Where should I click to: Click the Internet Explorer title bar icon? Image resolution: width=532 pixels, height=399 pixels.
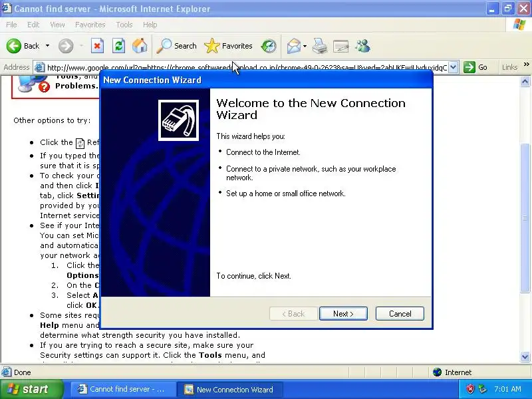7,9
